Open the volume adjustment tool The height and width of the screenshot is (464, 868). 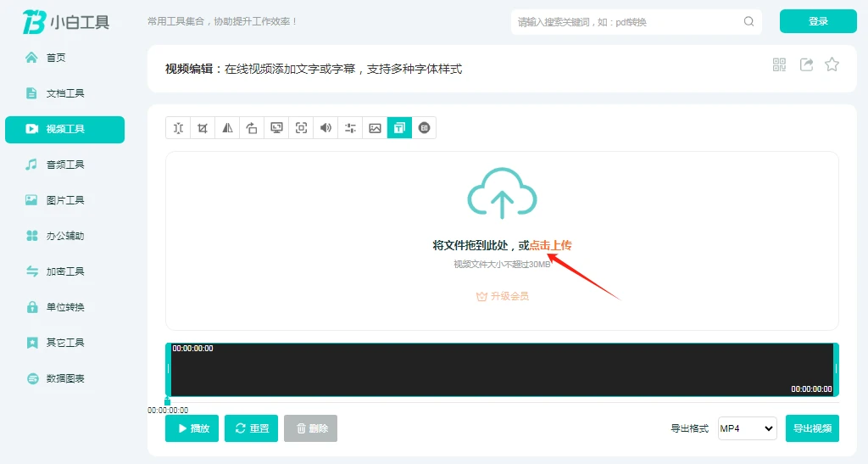coord(326,128)
